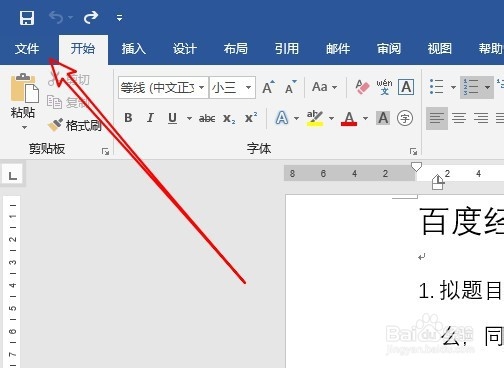Click the character border A icon
Viewport: 504px width, 368px height.
click(406, 87)
